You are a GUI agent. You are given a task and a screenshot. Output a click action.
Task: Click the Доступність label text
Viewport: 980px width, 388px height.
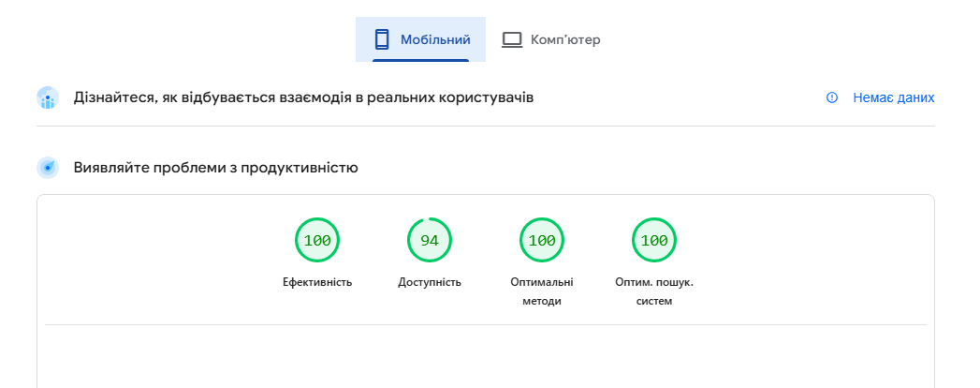coord(430,282)
